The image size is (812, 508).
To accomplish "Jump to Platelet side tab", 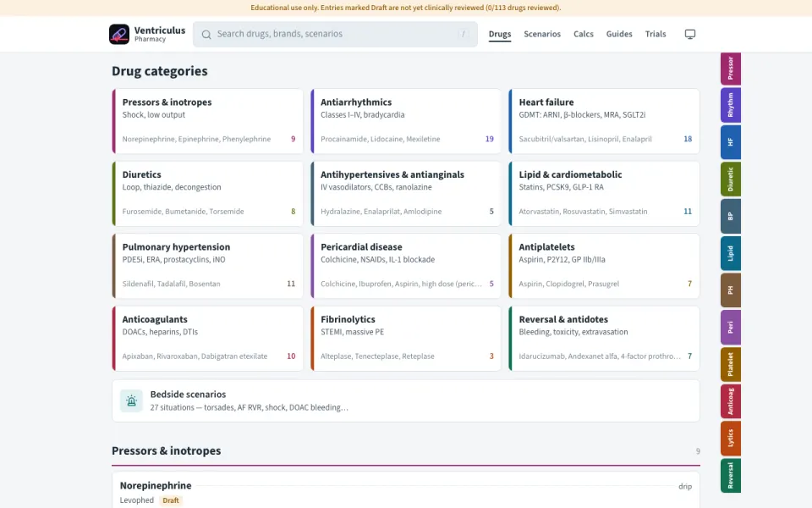I will (731, 364).
